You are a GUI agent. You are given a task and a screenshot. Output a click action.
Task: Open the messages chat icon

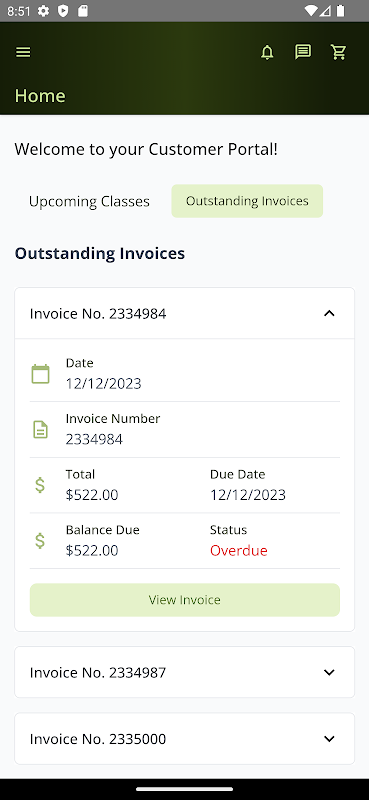tap(303, 52)
